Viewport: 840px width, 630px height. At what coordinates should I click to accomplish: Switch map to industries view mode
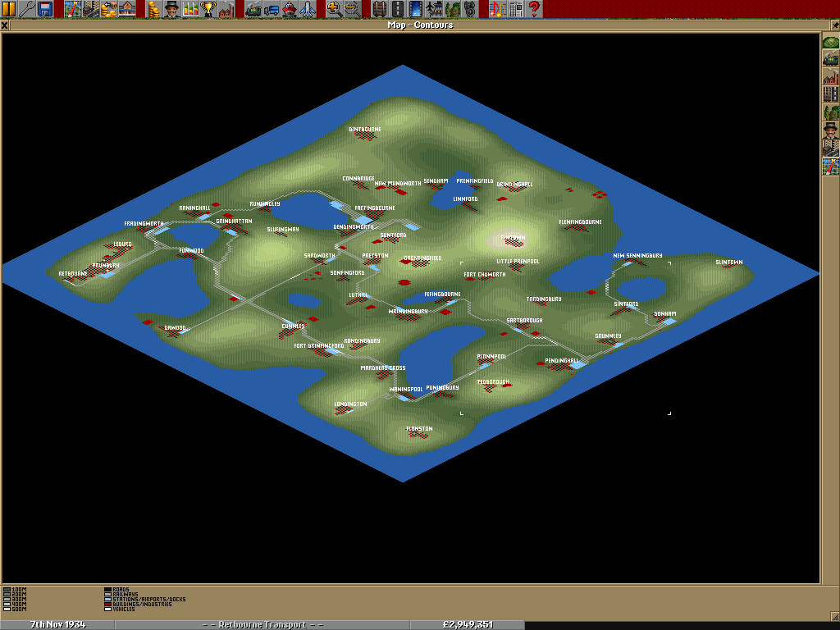(831, 75)
